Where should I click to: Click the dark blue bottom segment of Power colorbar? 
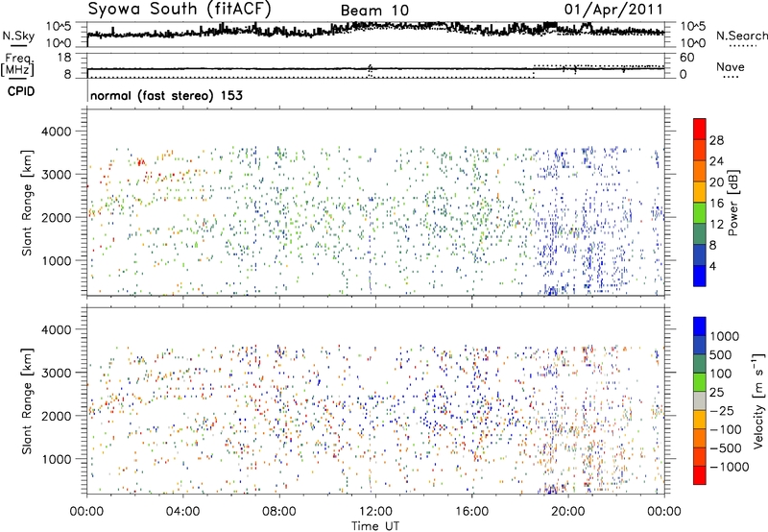pos(700,277)
